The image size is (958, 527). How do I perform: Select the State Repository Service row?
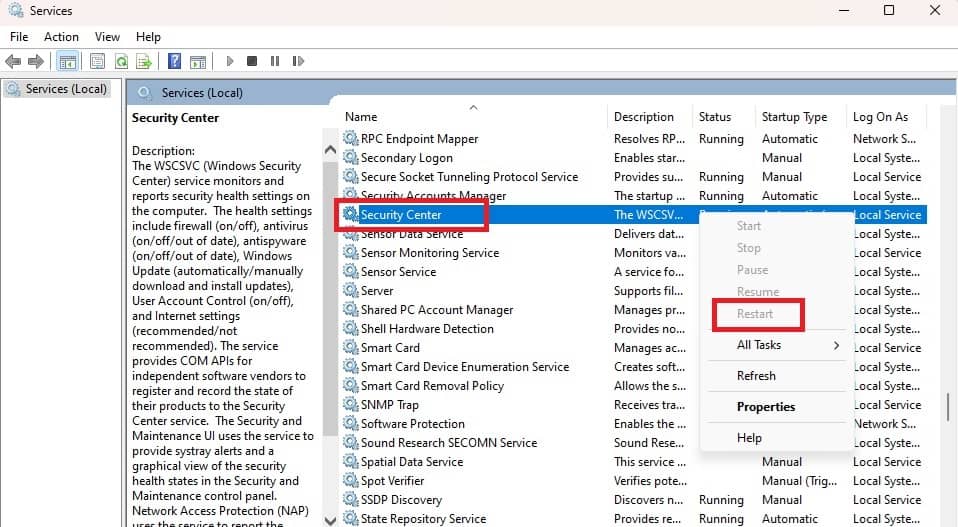[x=633, y=518]
